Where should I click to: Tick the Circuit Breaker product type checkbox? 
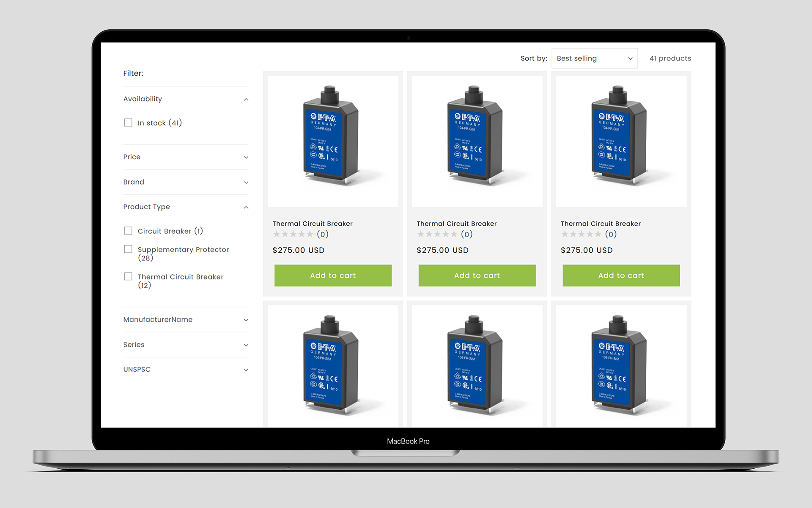pos(128,231)
